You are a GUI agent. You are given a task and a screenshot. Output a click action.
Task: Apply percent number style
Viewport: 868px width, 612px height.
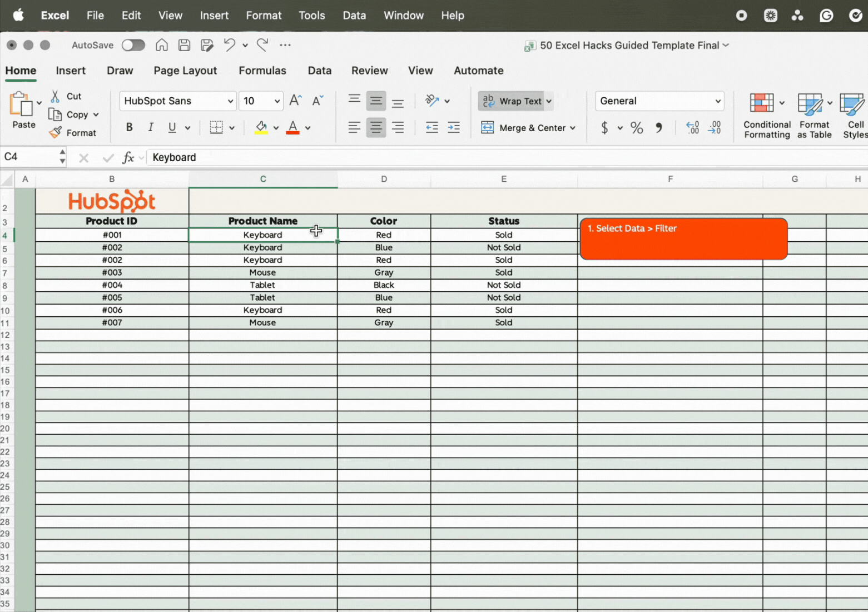point(637,127)
